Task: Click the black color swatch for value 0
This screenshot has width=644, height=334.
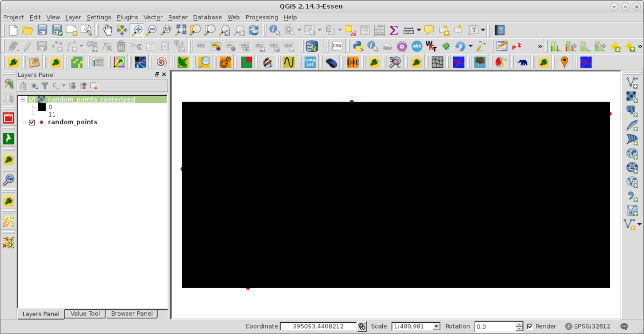Action: point(42,107)
